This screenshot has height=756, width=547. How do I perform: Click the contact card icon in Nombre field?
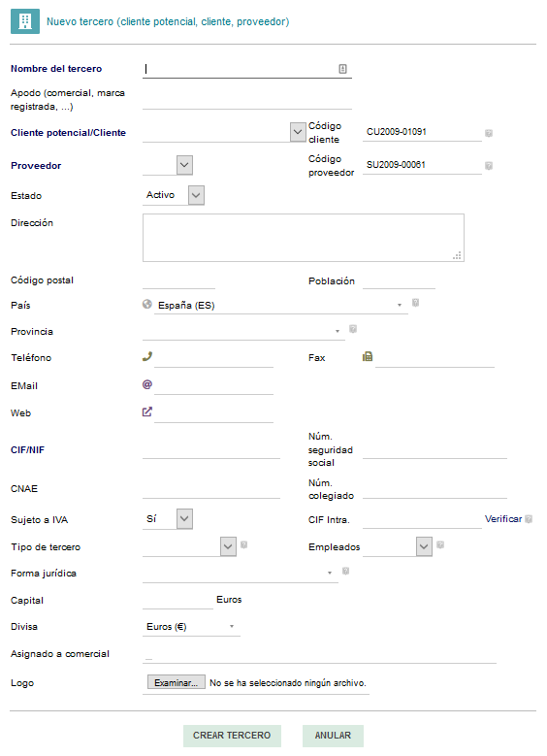pyautogui.click(x=342, y=69)
